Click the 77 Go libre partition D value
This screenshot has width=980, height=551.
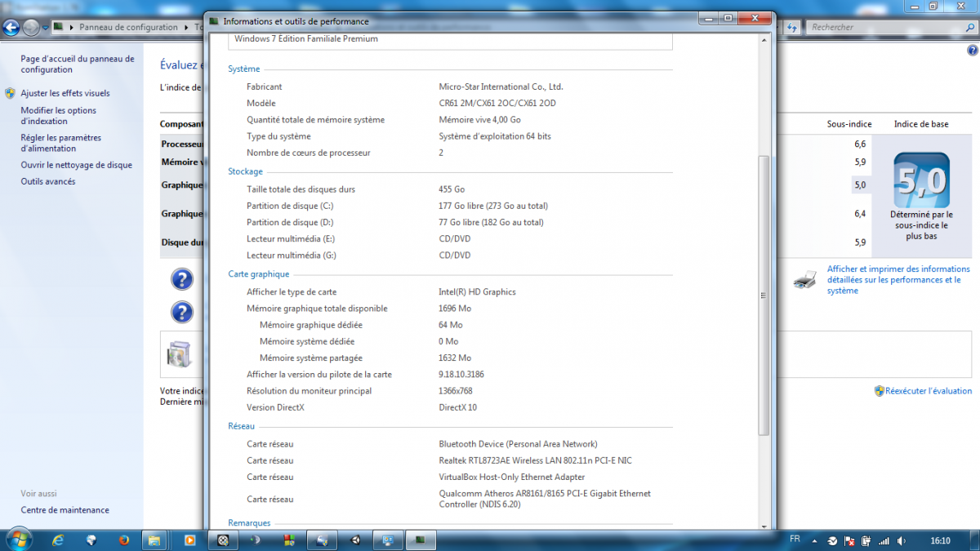491,222
